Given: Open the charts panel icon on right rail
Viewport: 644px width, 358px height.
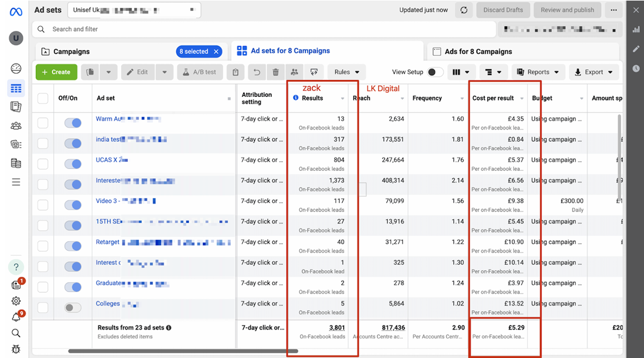Looking at the screenshot, I should [x=636, y=30].
